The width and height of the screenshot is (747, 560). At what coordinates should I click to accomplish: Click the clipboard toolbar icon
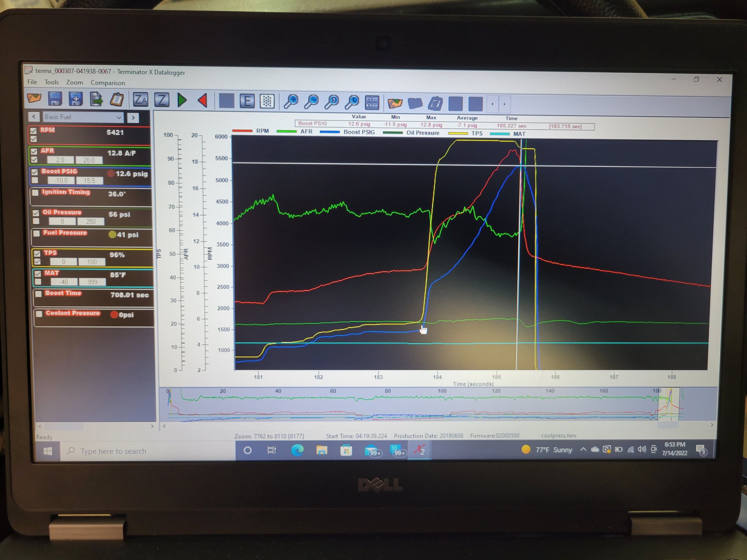coord(116,100)
